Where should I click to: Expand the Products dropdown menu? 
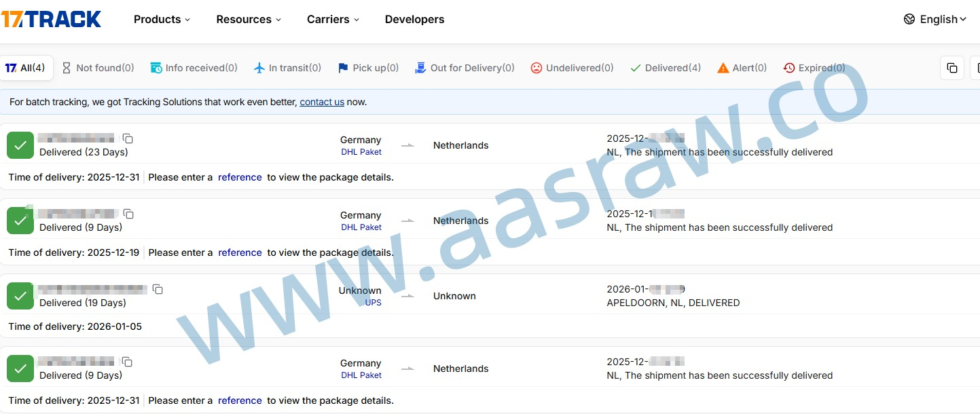pyautogui.click(x=162, y=20)
